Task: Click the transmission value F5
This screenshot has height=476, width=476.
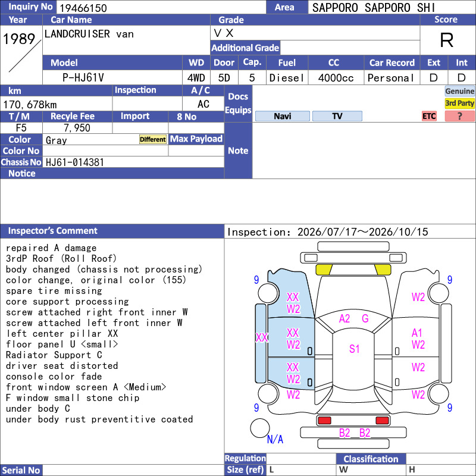Action: click(x=21, y=128)
